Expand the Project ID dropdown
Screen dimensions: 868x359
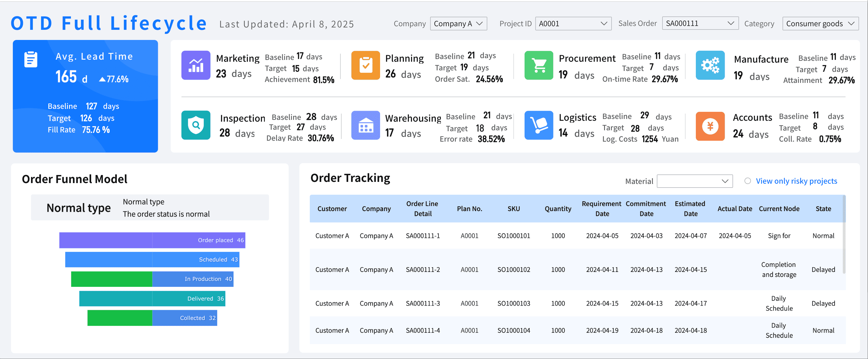(x=573, y=24)
